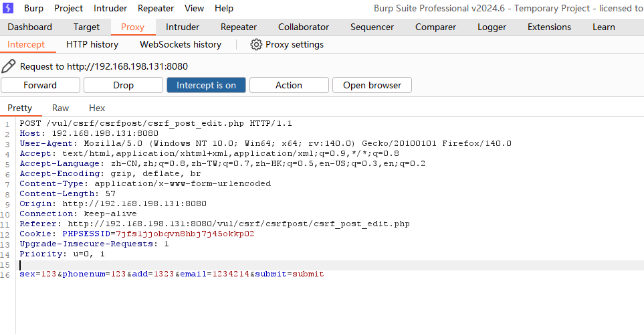Click the Burp Suite logo icon
The image size is (644, 334).
(x=8, y=8)
